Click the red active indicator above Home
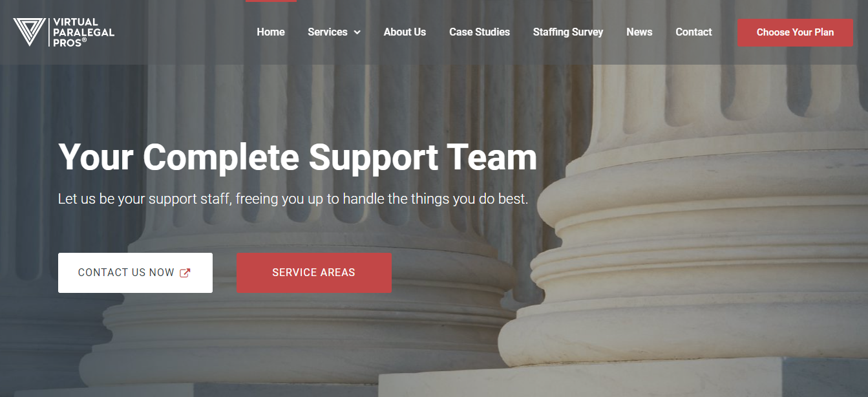This screenshot has height=397, width=868. coord(271,1)
